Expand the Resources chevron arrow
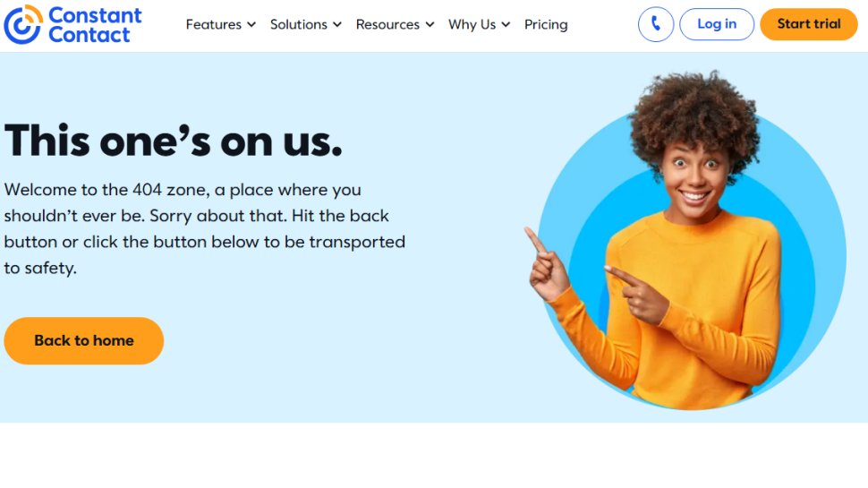The height and width of the screenshot is (488, 868). click(430, 24)
